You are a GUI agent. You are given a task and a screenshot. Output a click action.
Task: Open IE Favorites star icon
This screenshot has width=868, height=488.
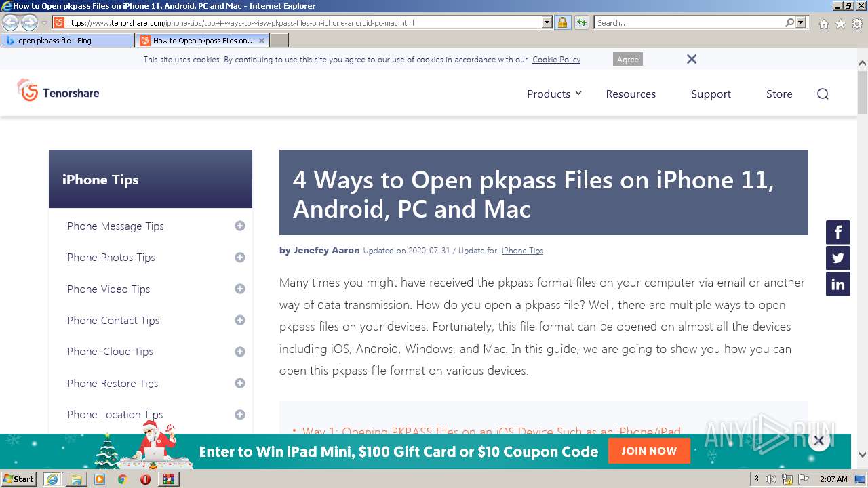click(840, 24)
